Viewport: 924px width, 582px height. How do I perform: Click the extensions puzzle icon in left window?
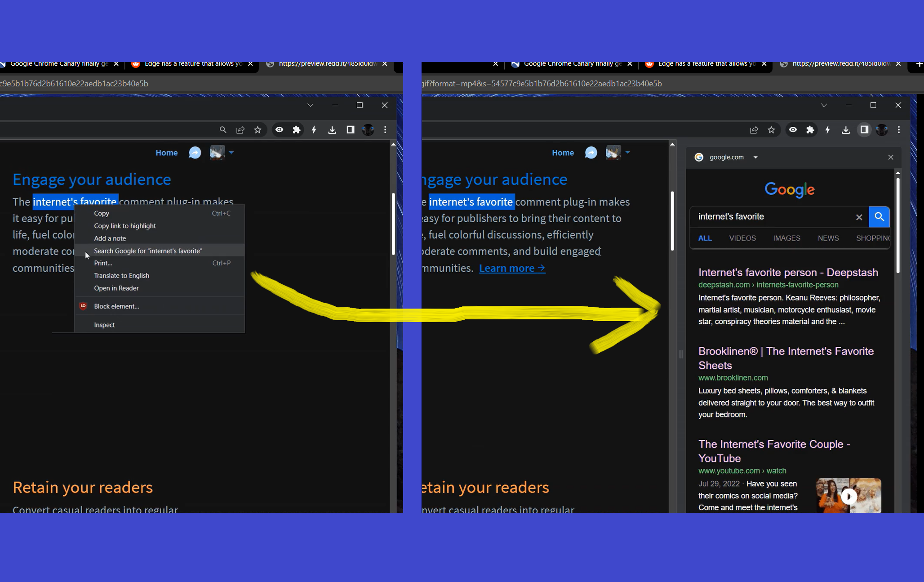click(x=296, y=130)
